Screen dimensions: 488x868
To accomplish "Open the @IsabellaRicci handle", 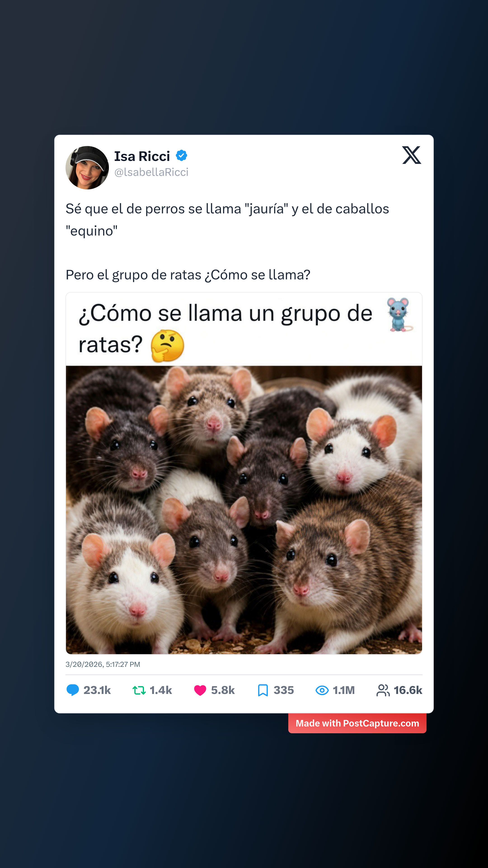I will tap(151, 172).
